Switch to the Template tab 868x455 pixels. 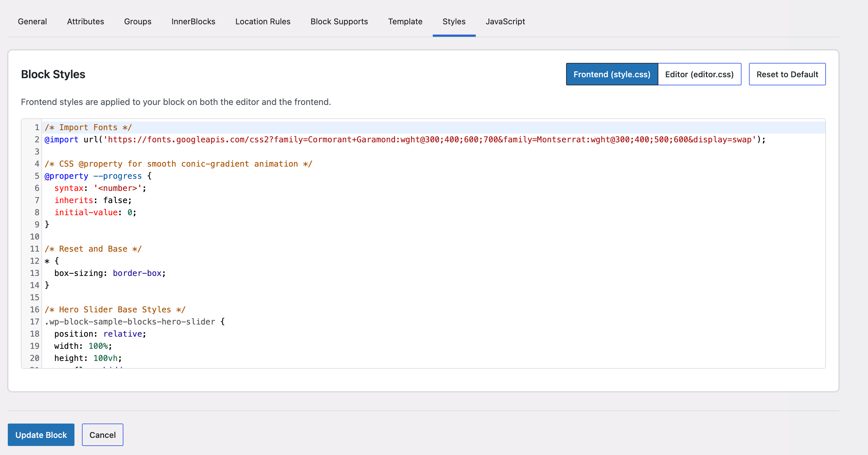tap(405, 21)
